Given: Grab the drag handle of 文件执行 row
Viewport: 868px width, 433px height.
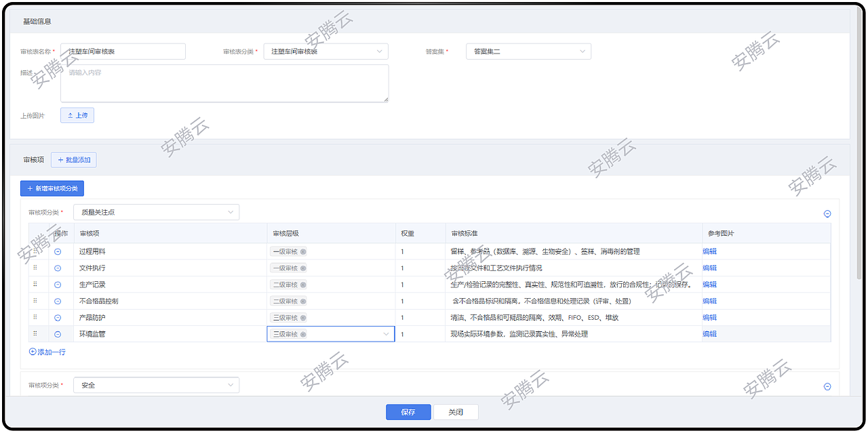Looking at the screenshot, I should (x=35, y=268).
